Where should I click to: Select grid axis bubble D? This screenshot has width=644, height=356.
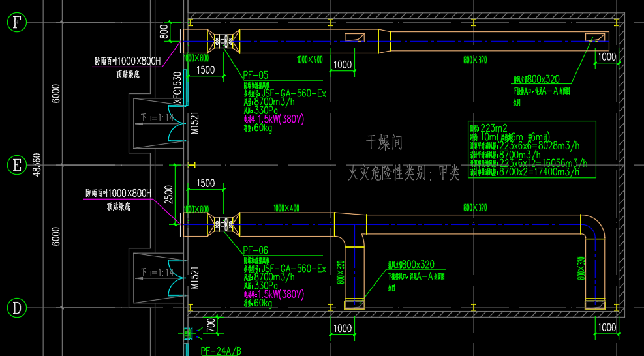point(16,307)
